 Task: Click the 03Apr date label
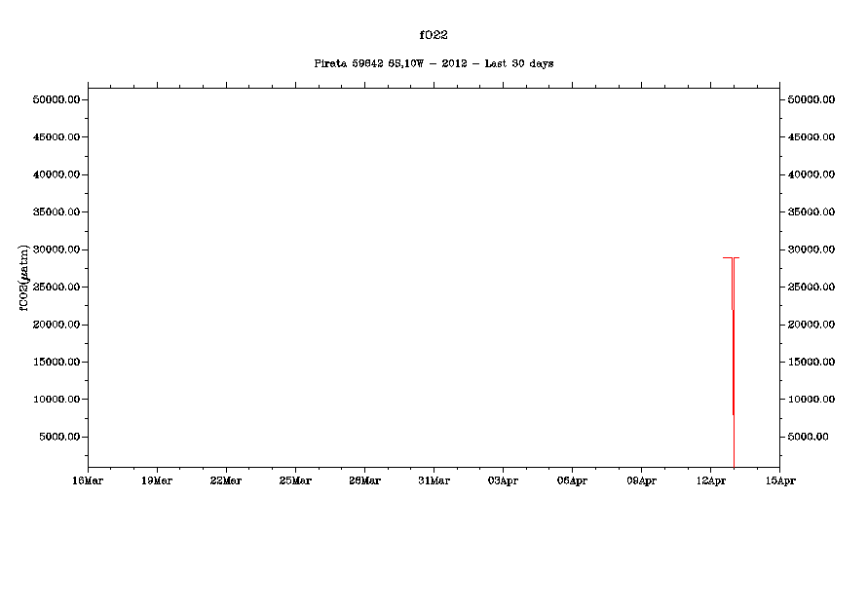click(x=503, y=480)
